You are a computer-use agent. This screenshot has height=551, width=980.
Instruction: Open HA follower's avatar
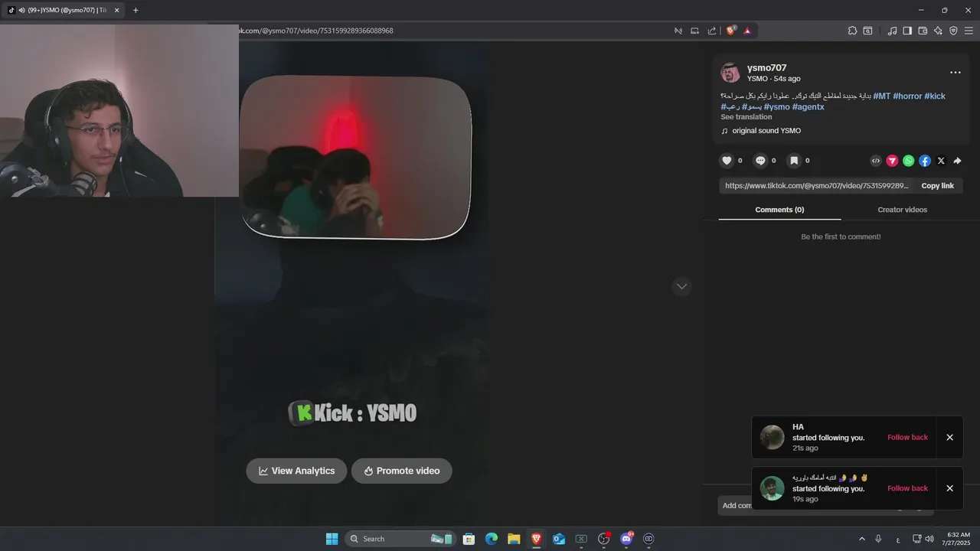pos(772,437)
